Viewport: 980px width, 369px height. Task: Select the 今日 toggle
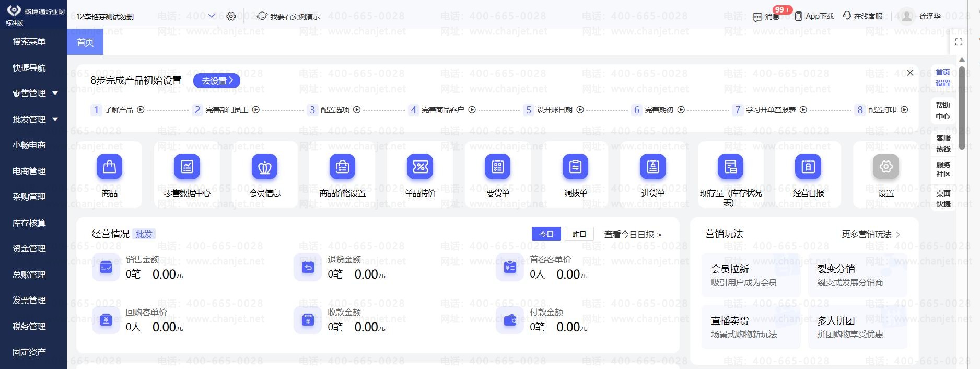546,234
